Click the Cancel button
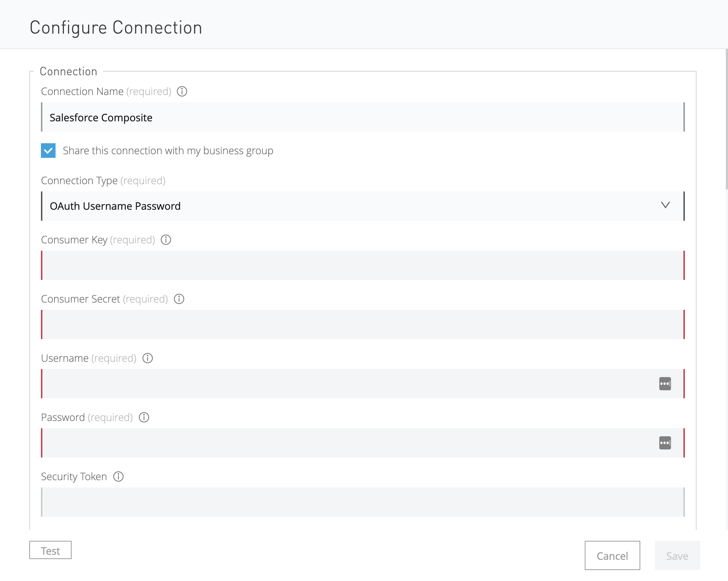Viewport: 728px width, 581px height. point(613,555)
